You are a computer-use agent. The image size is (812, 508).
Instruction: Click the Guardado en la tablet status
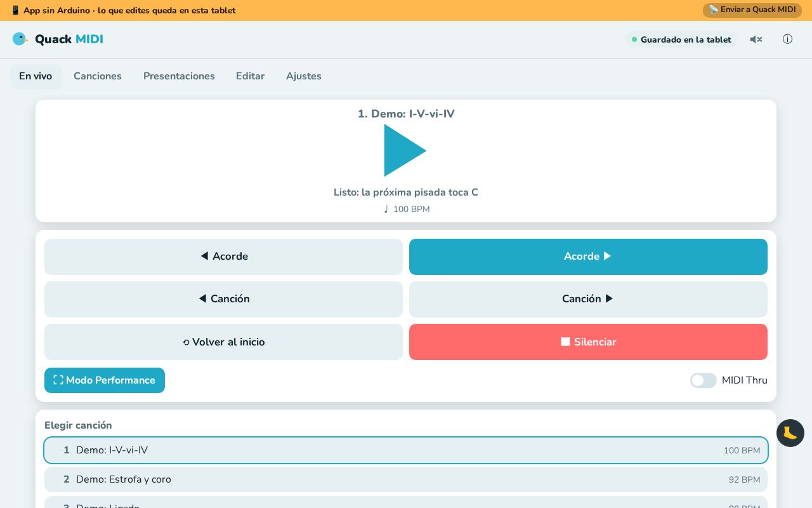point(681,39)
